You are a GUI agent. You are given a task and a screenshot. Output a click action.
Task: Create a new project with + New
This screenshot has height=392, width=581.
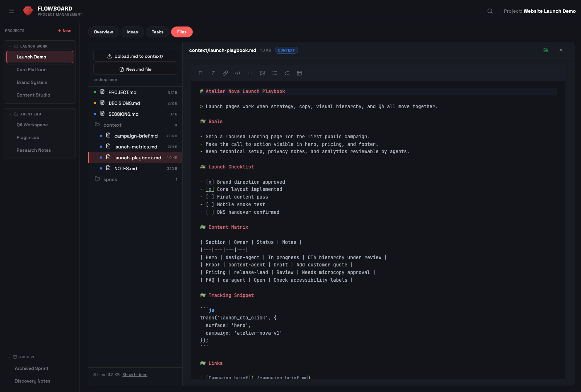pos(65,30)
